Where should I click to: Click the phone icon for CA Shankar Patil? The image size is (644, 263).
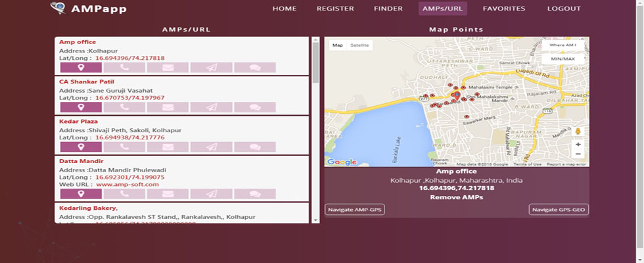pos(124,107)
